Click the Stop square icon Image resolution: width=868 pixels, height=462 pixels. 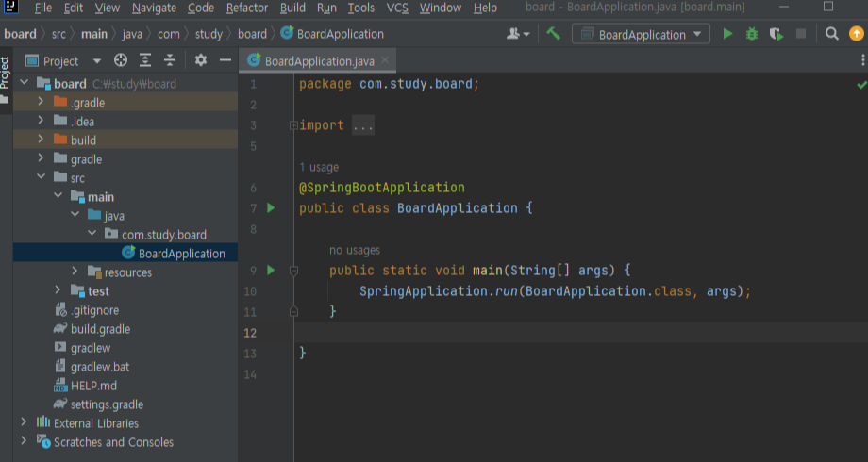tap(800, 34)
